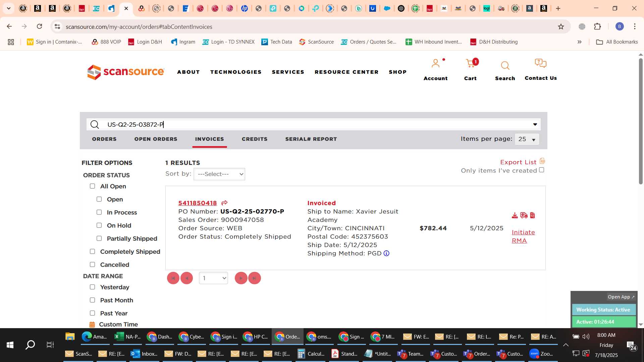Check the On Hold filter
The image size is (644, 362).
click(99, 225)
